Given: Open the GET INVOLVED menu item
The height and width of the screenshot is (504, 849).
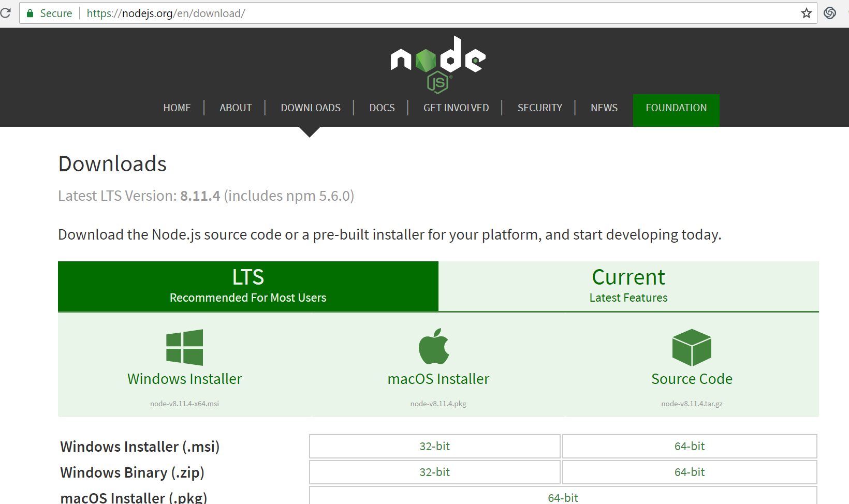Looking at the screenshot, I should click(456, 108).
